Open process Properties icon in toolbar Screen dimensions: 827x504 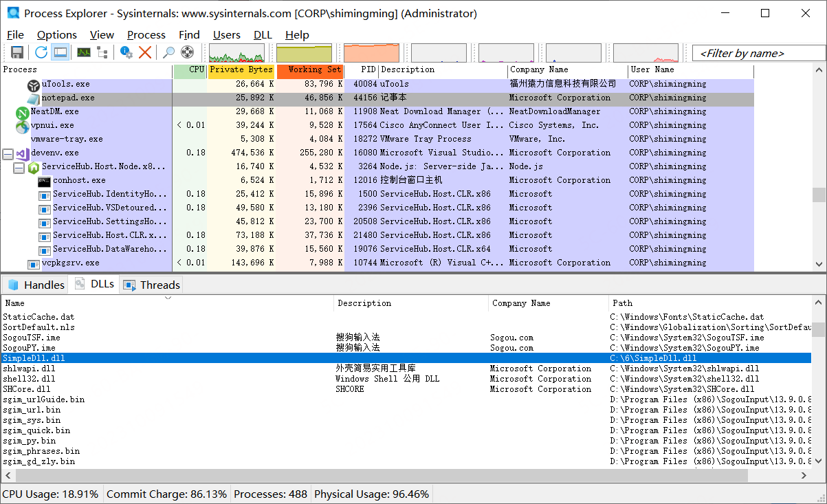point(126,53)
